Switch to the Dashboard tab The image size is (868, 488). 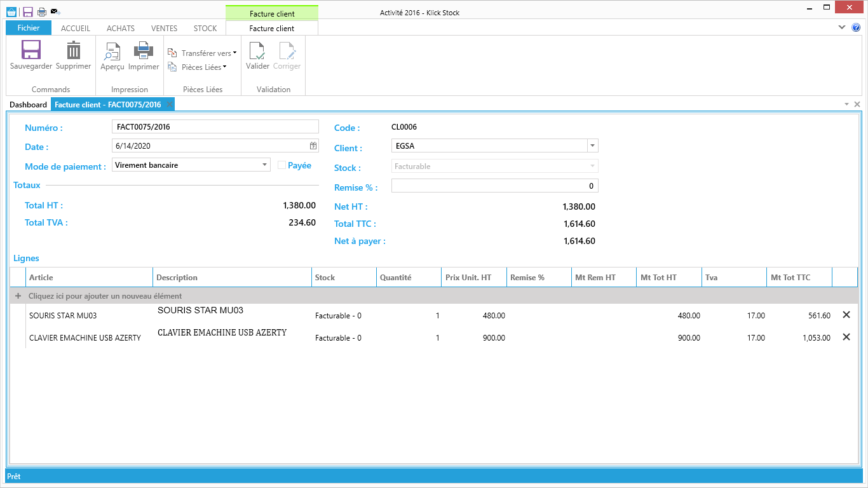point(28,105)
